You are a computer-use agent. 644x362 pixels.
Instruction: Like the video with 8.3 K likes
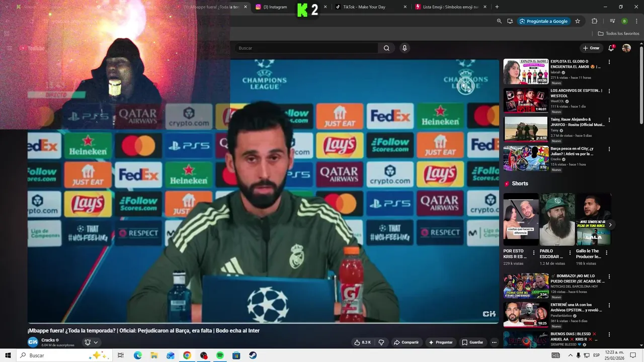pos(362,342)
